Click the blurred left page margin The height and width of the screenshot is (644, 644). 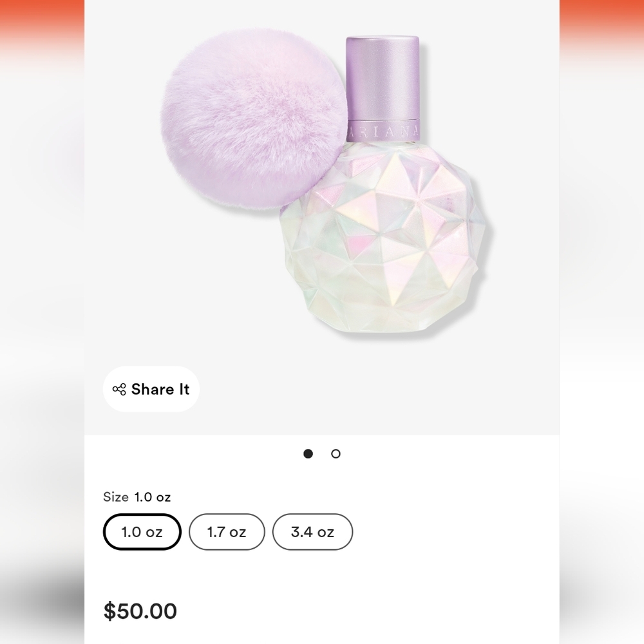pos(42,328)
